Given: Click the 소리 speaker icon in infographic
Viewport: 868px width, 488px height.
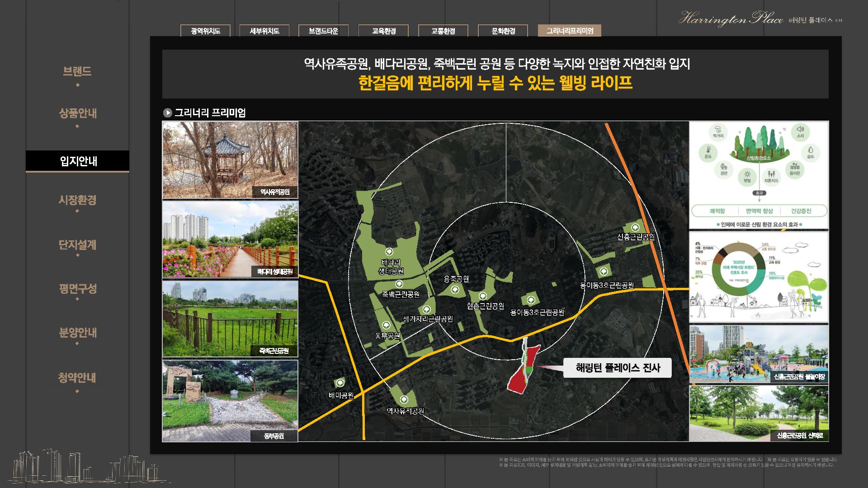Looking at the screenshot, I should tap(800, 131).
